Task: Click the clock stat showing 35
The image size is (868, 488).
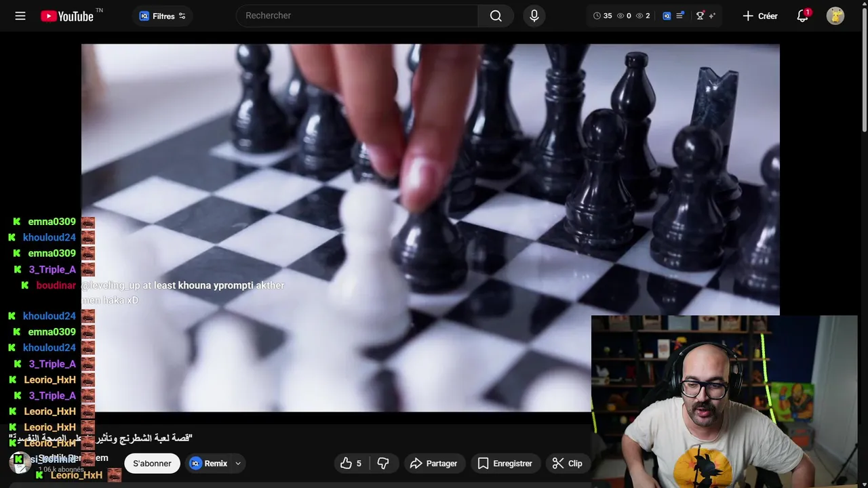Action: click(602, 16)
